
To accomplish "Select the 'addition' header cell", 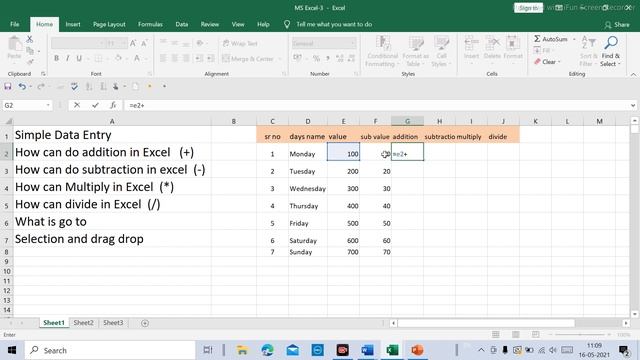I will tap(407, 135).
